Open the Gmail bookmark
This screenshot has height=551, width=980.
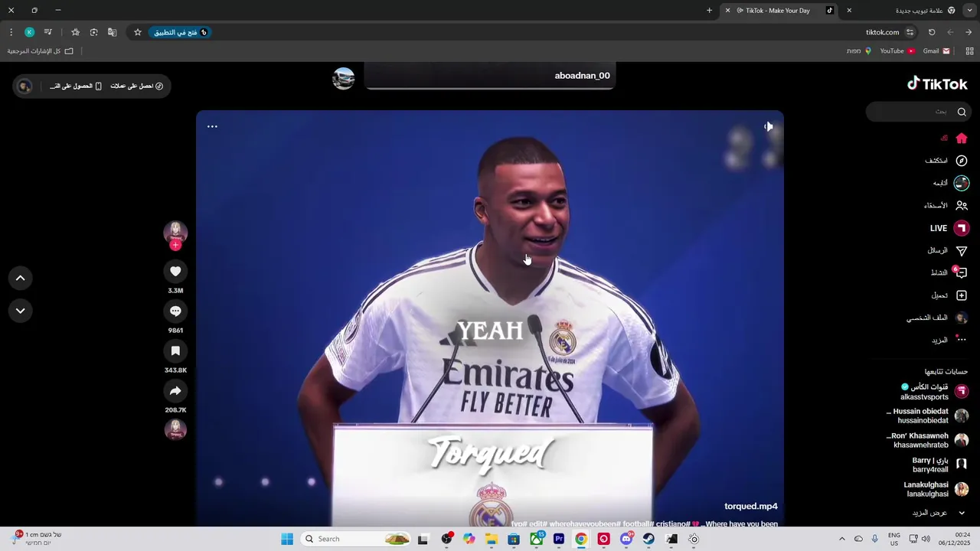tap(936, 51)
